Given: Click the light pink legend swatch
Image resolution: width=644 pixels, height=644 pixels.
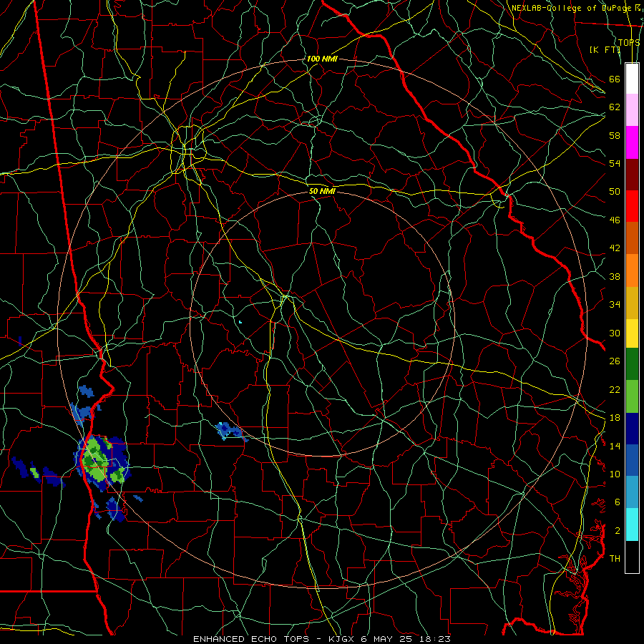Looking at the screenshot, I should (x=632, y=110).
